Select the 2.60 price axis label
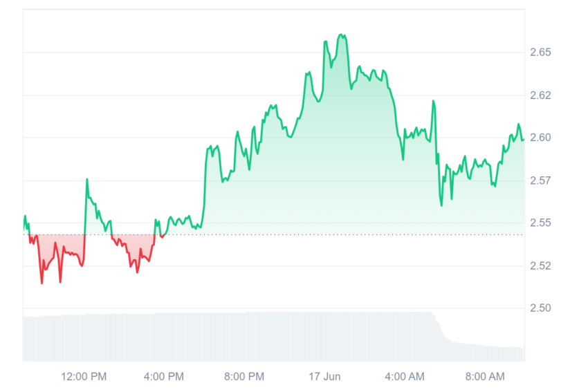 coord(540,138)
